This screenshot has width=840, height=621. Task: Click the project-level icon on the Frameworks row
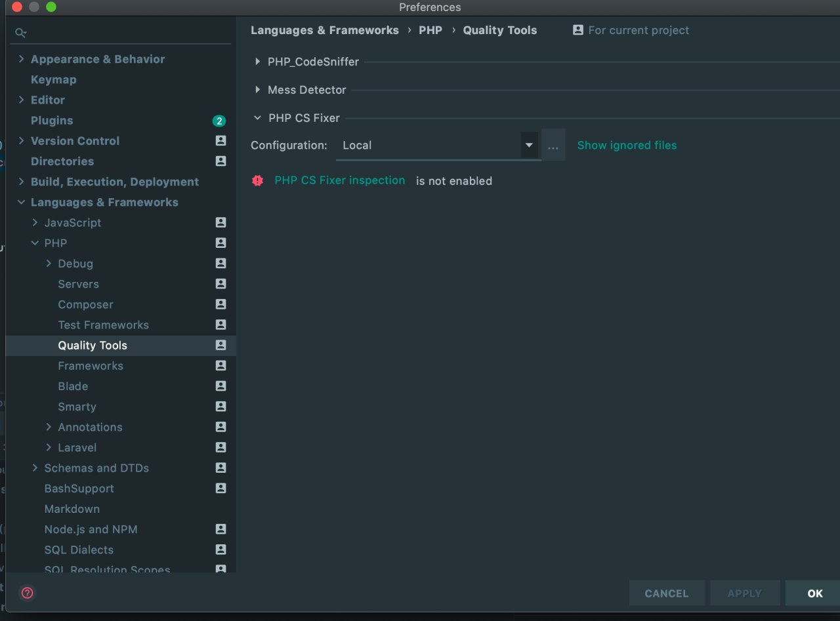[x=221, y=366]
